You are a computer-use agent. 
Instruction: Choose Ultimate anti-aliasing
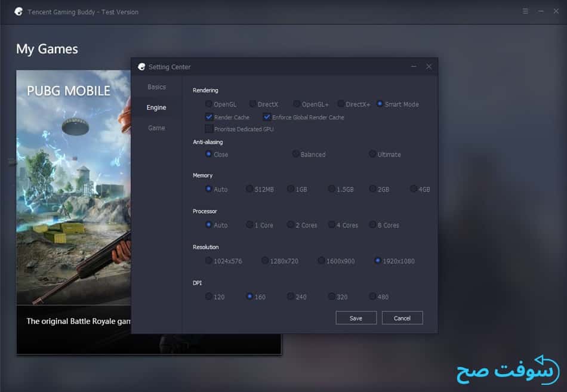pyautogui.click(x=372, y=154)
